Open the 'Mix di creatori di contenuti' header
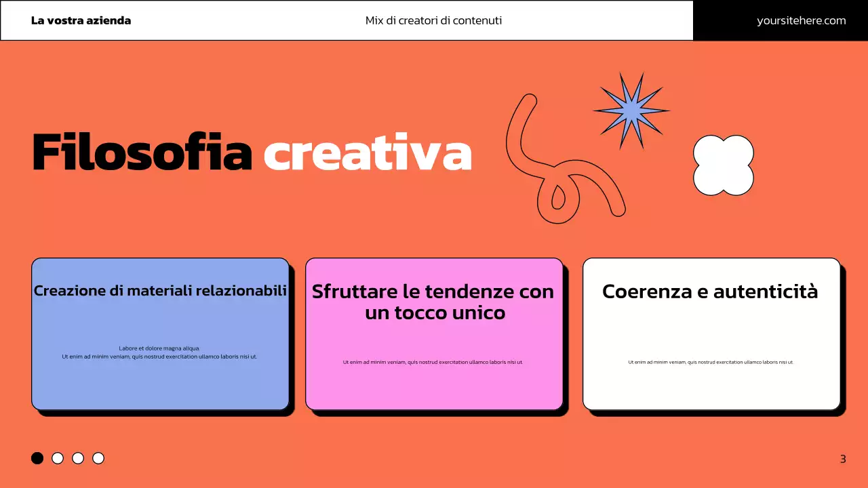 433,20
